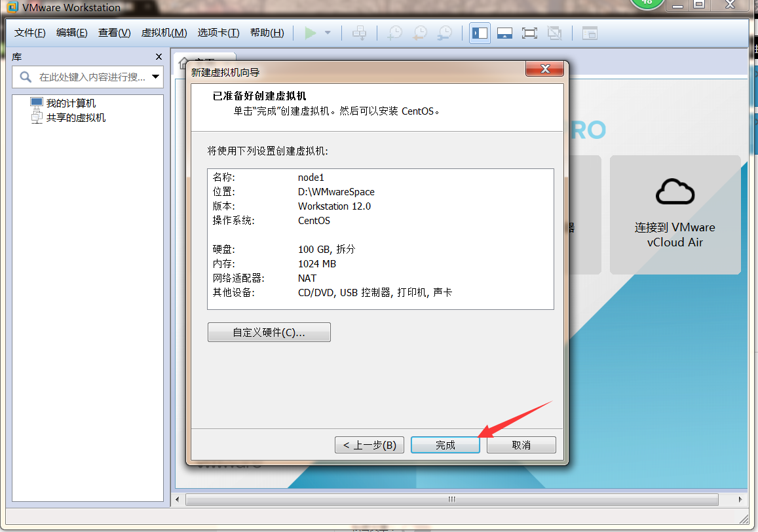Open the 文件(F) menu

(30, 32)
